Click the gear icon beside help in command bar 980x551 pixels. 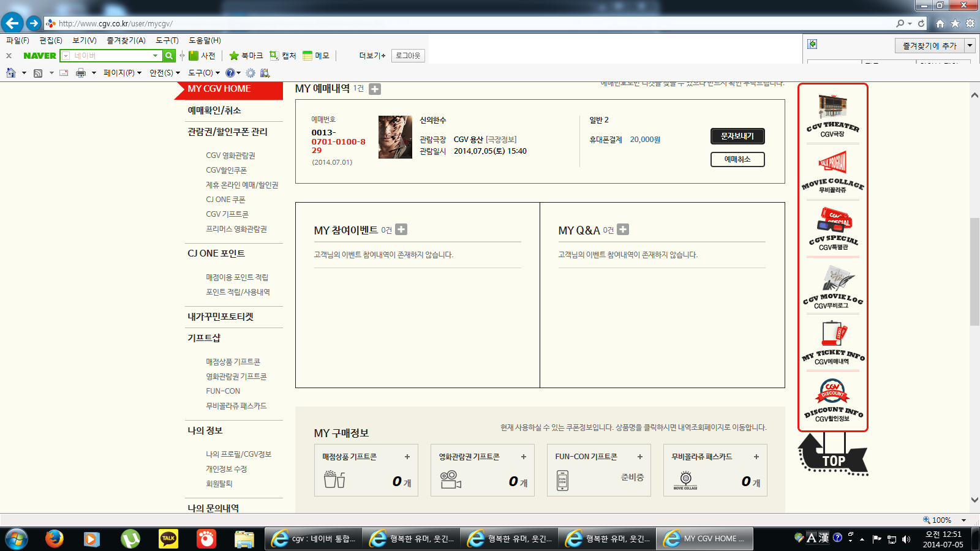[251, 73]
